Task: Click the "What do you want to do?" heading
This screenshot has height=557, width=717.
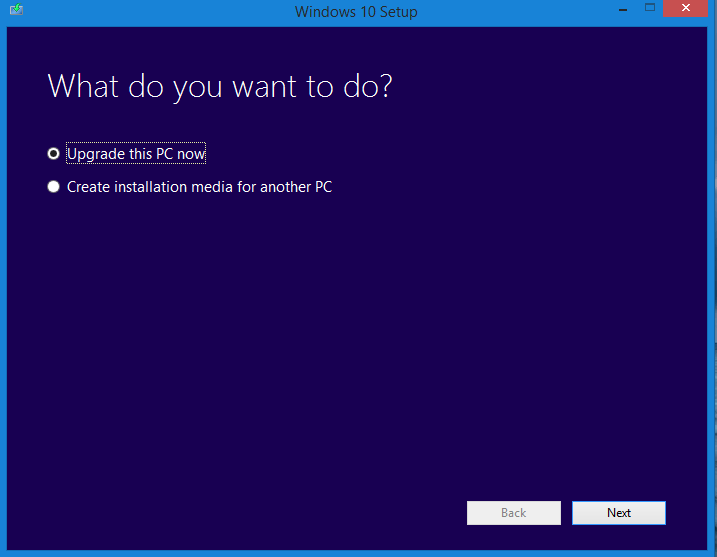Action: click(x=220, y=86)
